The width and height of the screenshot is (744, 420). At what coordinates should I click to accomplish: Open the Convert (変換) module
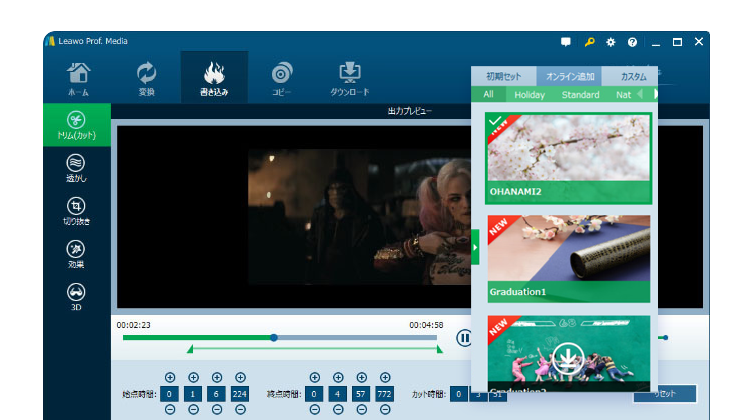point(146,79)
